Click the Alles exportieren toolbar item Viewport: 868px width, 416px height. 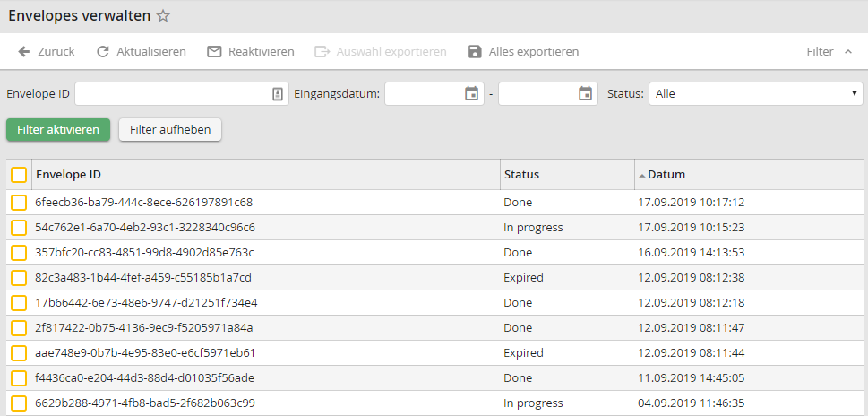[533, 52]
